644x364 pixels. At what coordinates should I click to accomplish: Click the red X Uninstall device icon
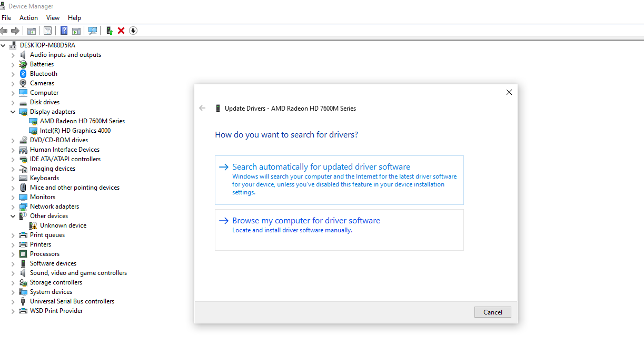click(x=121, y=31)
